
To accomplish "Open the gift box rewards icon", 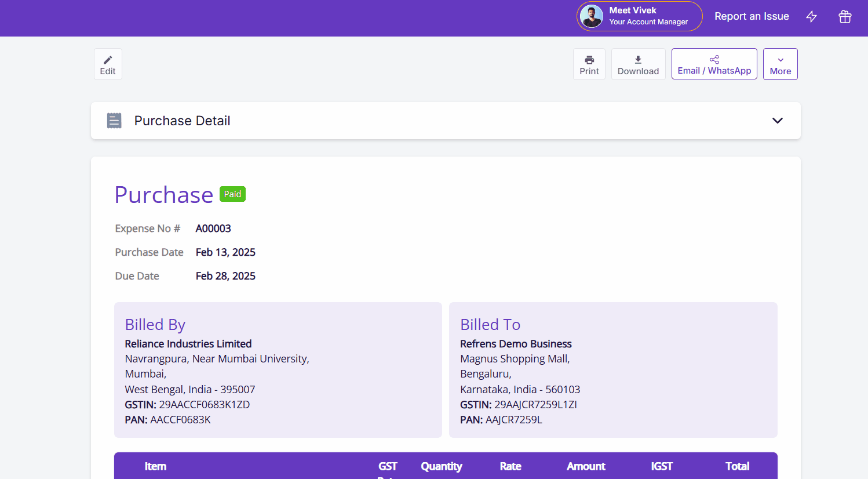I will 845,17.
